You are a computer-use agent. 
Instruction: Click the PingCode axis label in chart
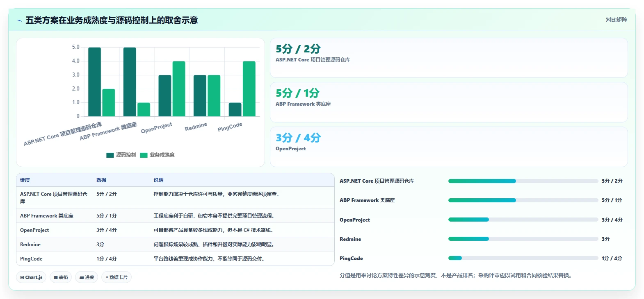tap(230, 127)
